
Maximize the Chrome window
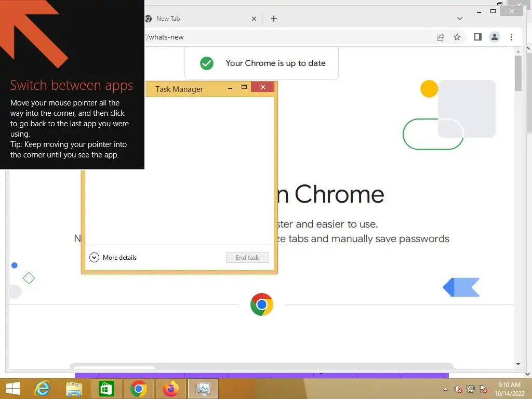click(493, 11)
